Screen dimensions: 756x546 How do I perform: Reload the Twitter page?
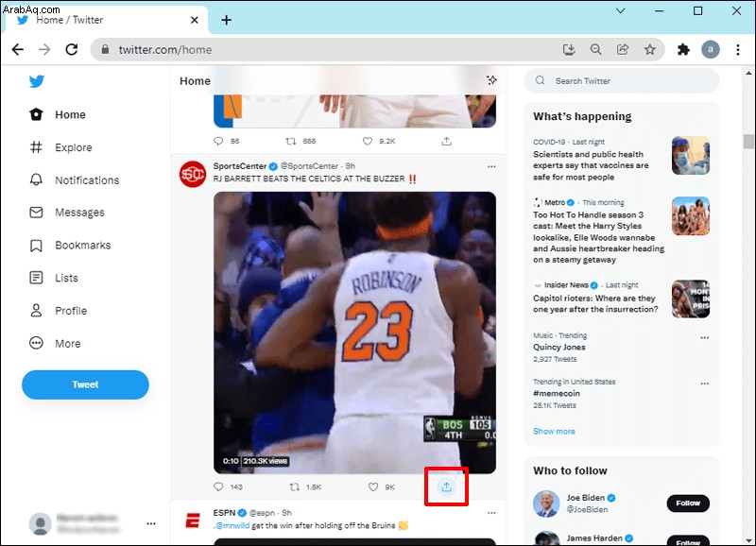72,49
